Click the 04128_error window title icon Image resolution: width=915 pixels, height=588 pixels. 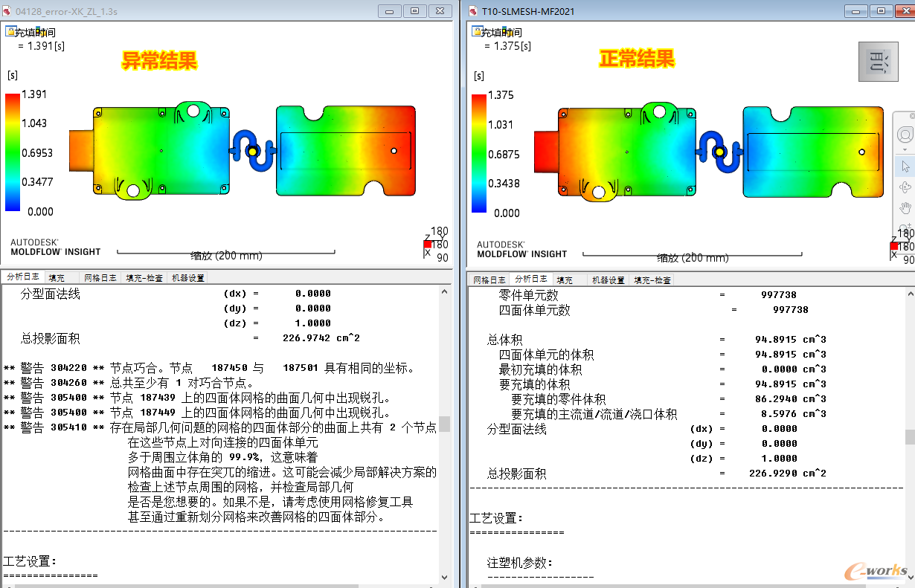[8, 11]
